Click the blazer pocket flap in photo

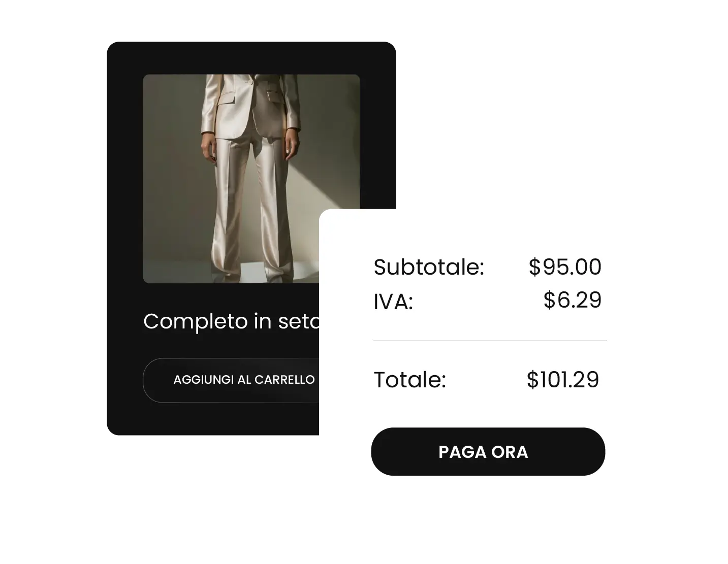pos(227,98)
